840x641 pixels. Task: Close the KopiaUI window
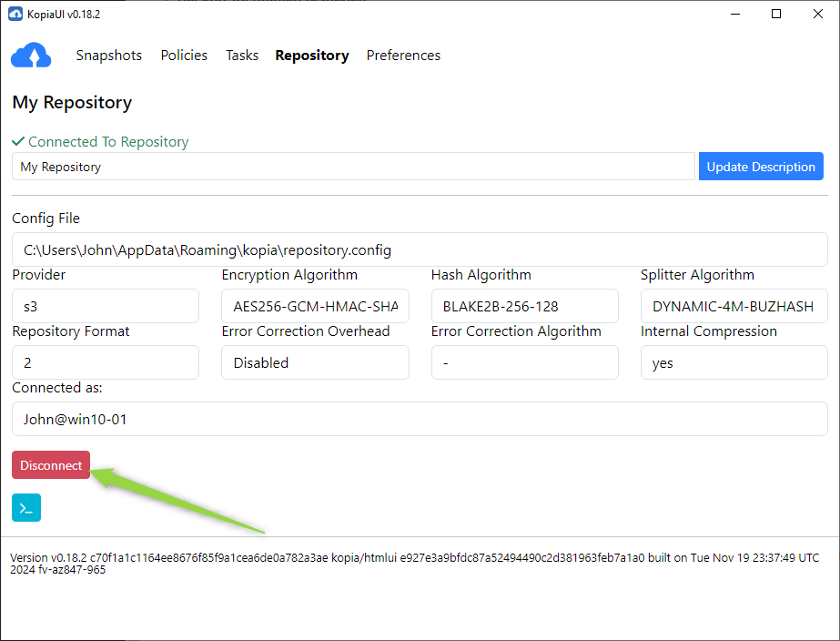pos(818,14)
